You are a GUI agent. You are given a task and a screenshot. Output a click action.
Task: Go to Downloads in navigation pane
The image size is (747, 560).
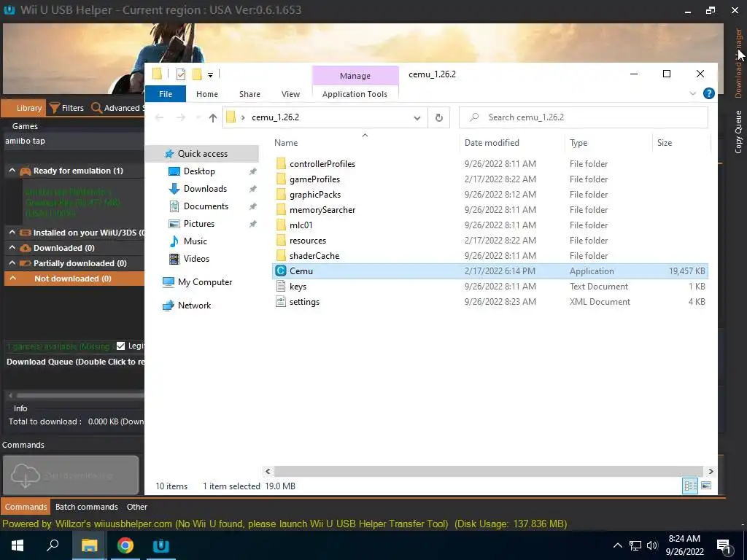point(205,189)
